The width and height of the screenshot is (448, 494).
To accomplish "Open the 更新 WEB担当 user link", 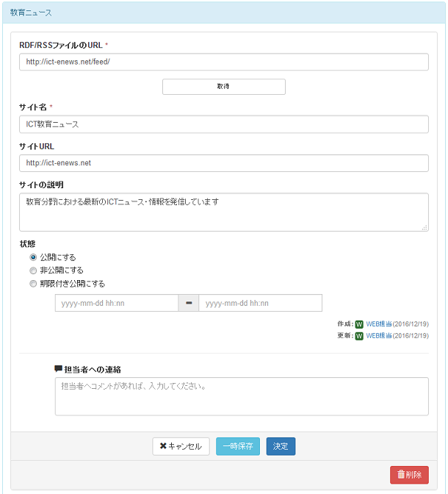I will click(x=379, y=336).
